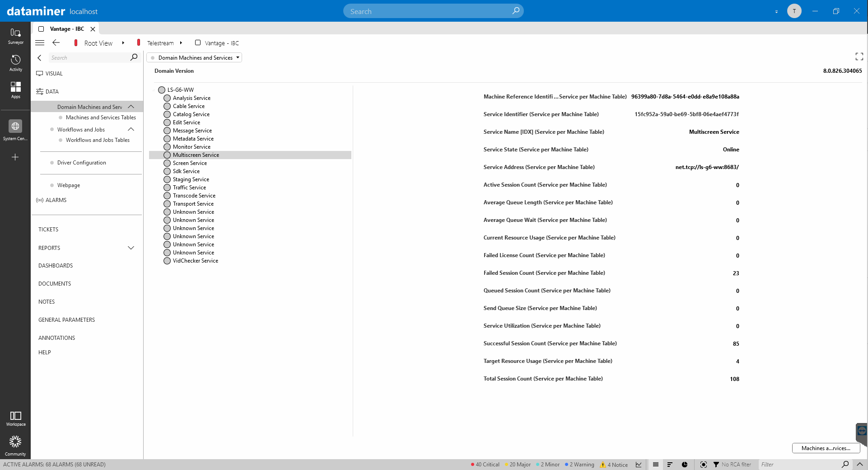Click the alarm trend graph icon
Viewport: 868px width, 470px height.
pyautogui.click(x=639, y=465)
